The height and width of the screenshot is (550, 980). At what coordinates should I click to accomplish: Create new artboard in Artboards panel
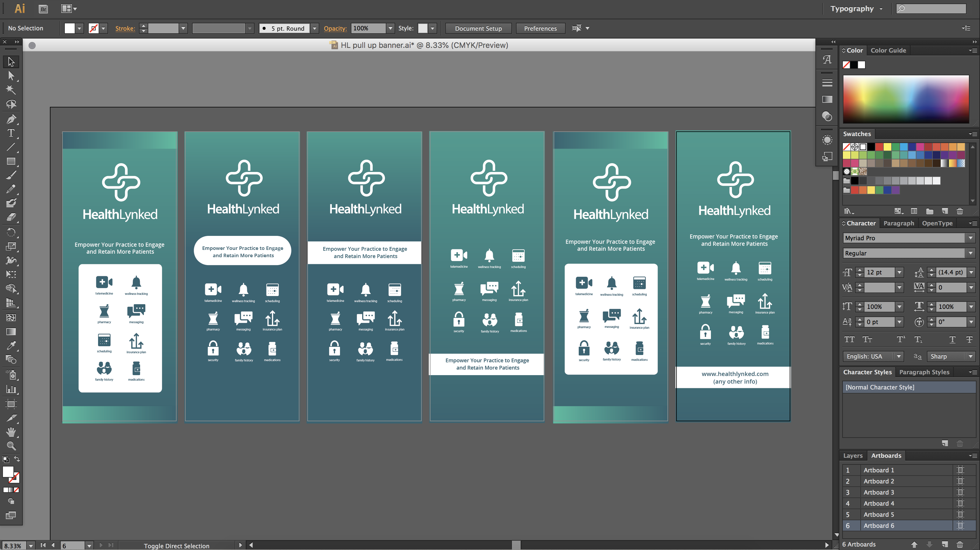(x=945, y=545)
